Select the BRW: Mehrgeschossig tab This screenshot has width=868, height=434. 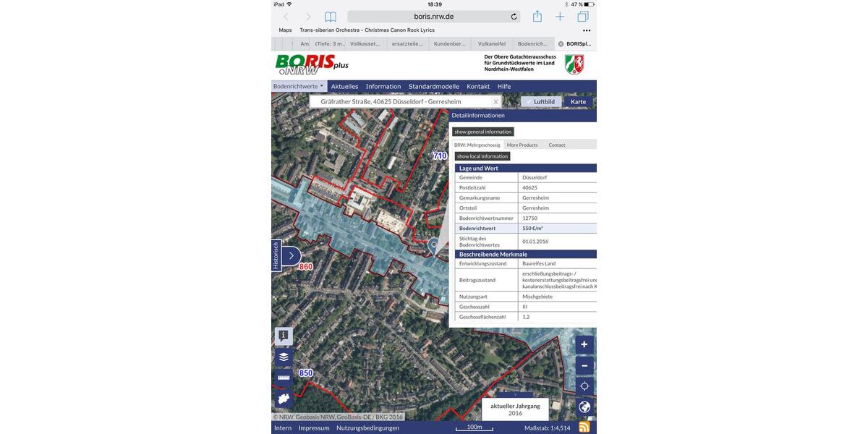[477, 145]
